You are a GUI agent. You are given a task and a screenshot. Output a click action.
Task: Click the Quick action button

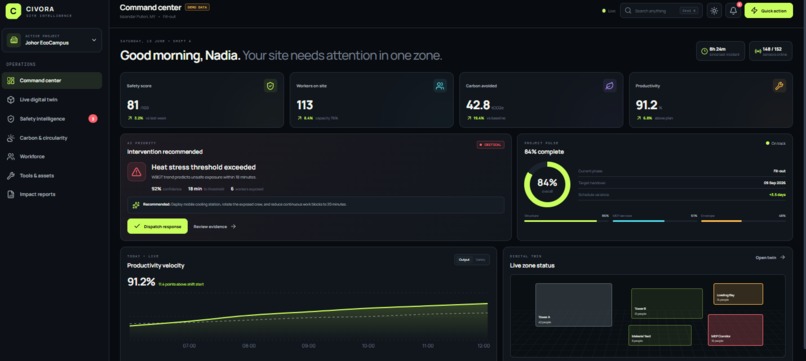point(768,11)
